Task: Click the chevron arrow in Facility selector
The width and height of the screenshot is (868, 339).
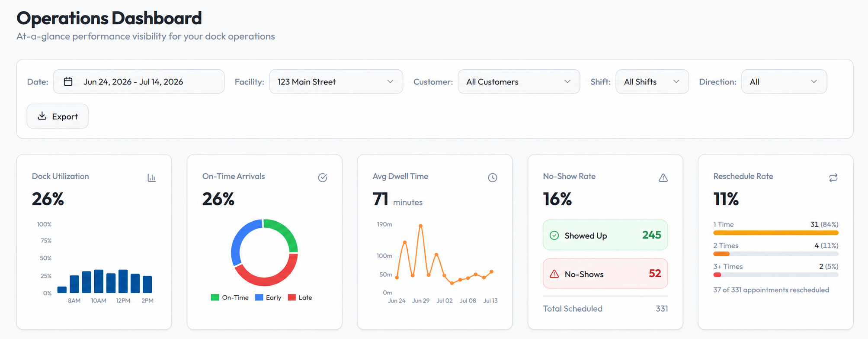Action: [390, 81]
